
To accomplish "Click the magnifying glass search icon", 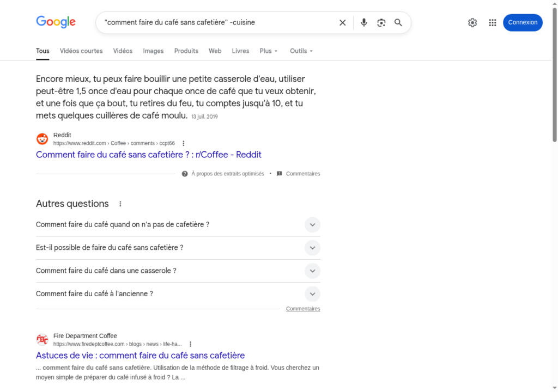I will coord(398,22).
